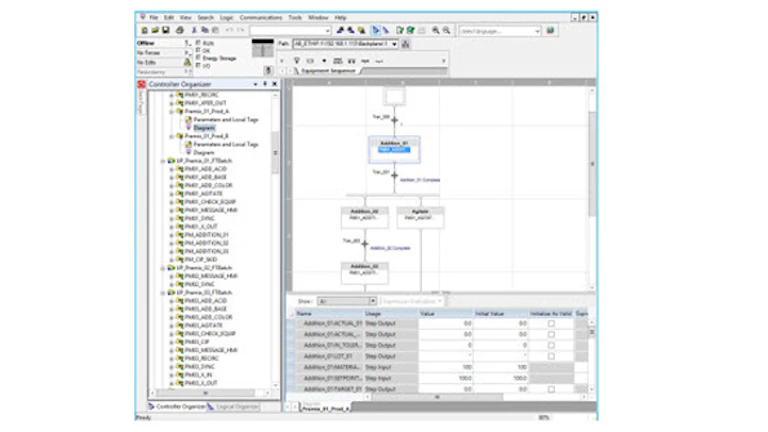Expand the PM01_ADD_ACID tree node
This screenshot has width=768, height=432.
pyautogui.click(x=171, y=169)
